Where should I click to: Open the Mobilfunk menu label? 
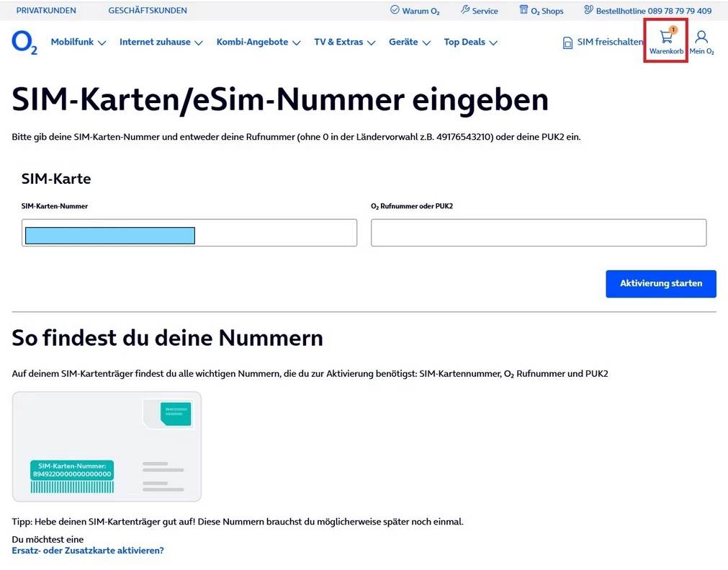pos(72,42)
